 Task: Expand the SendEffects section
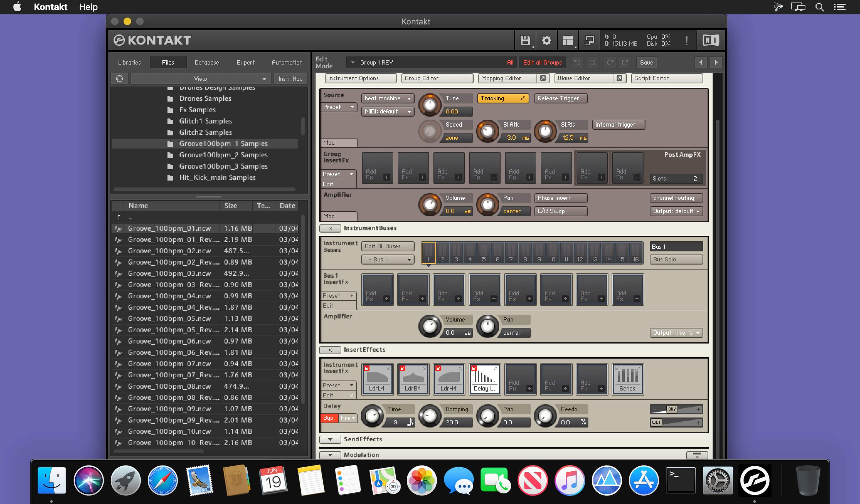click(x=330, y=439)
